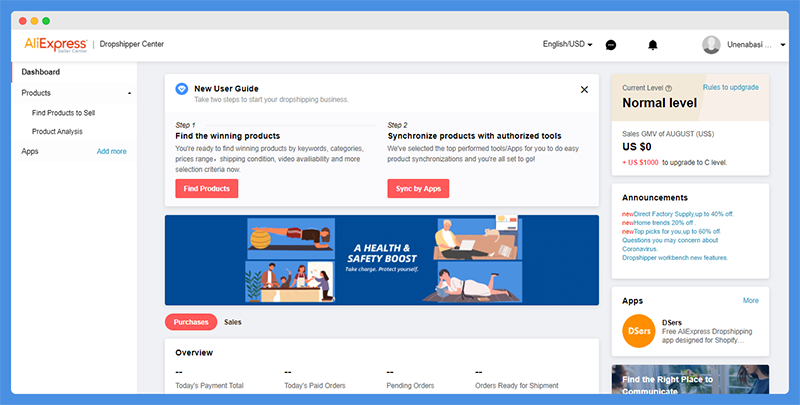This screenshot has height=405, width=800.
Task: Click the user profile avatar
Action: point(711,45)
